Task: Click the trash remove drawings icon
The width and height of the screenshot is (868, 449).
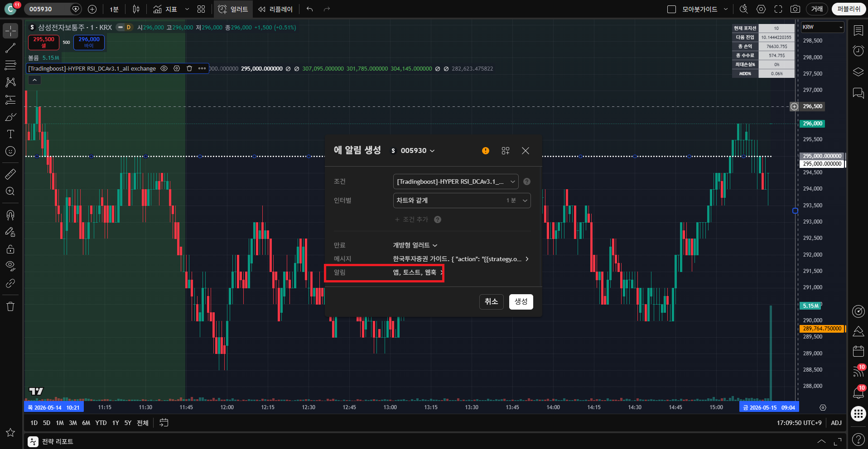Action: pyautogui.click(x=10, y=306)
